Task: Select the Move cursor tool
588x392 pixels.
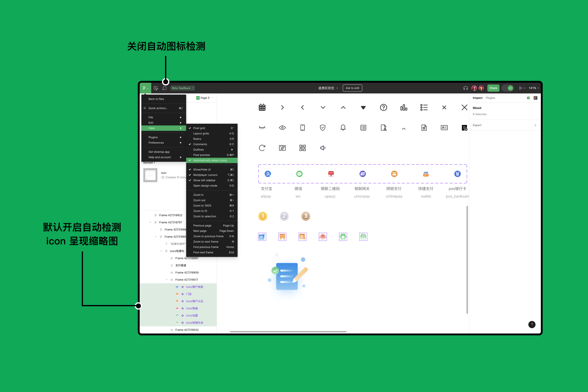Action: click(x=156, y=88)
